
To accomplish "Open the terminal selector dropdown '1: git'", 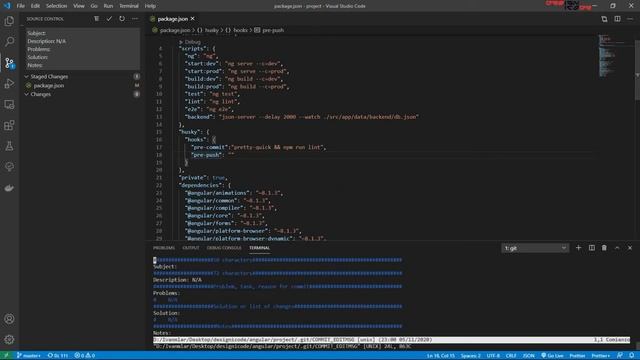I will pyautogui.click(x=535, y=248).
